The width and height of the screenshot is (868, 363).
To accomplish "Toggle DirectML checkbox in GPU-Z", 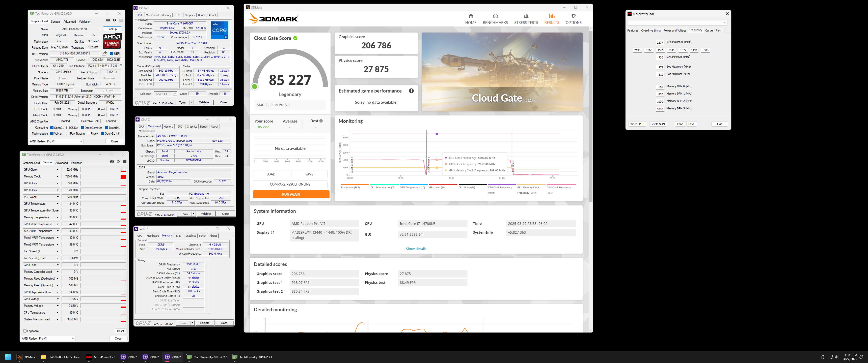I will (106, 128).
